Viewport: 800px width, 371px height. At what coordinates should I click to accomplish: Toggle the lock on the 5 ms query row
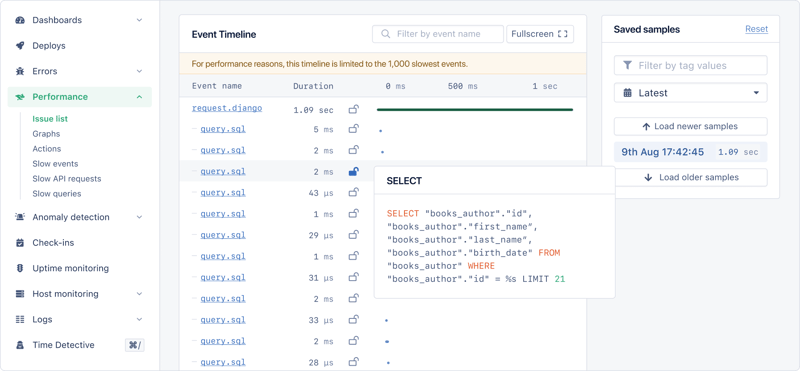coord(353,129)
